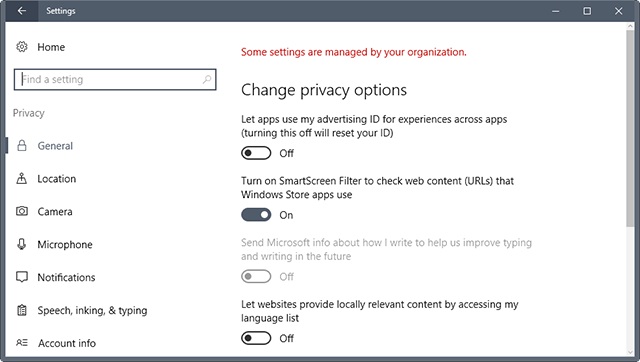Toggle the language list websites switch

tap(256, 338)
